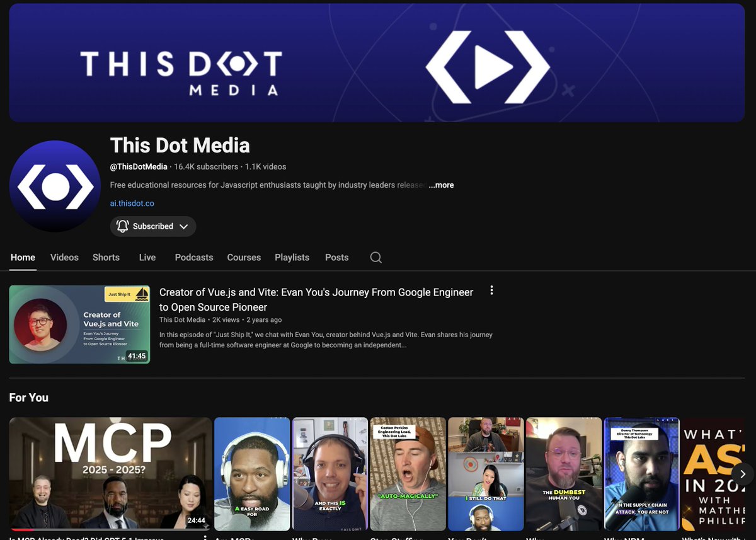Open the Podcasts tab

tap(193, 257)
